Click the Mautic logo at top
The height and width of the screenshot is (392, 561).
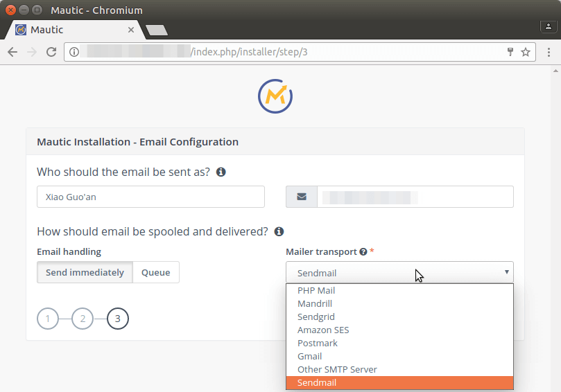[275, 96]
